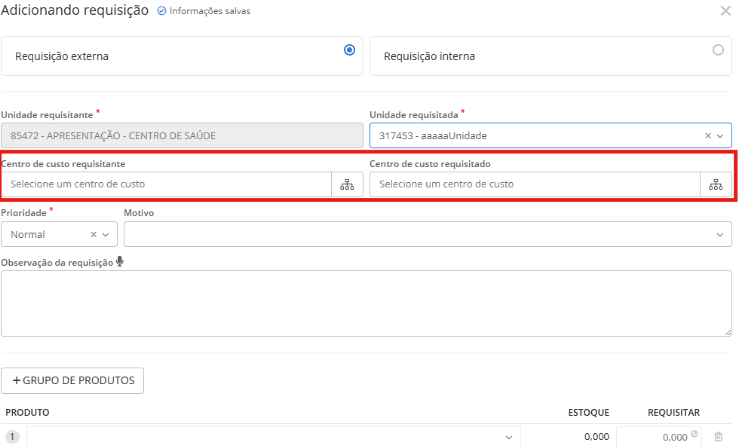
Task: Close the Adicionando requisição dialog
Action: [x=725, y=11]
